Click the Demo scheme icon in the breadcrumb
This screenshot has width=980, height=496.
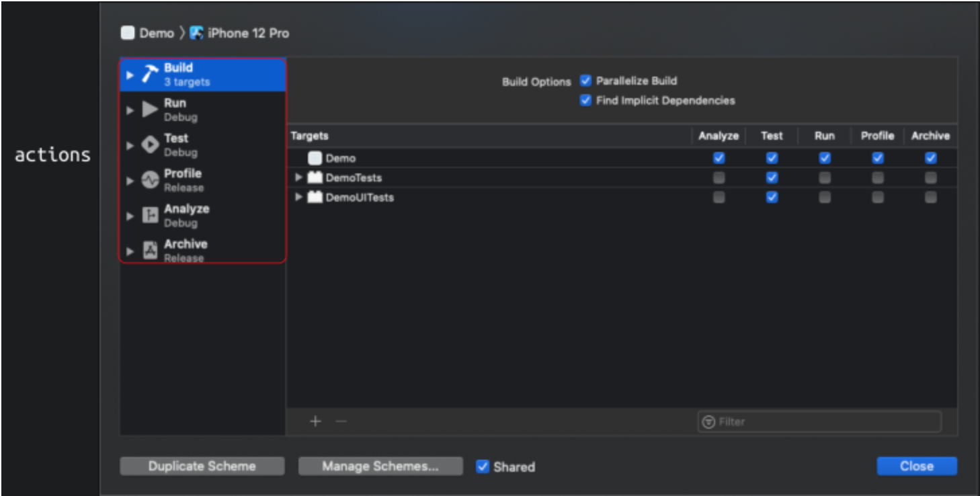pyautogui.click(x=128, y=33)
